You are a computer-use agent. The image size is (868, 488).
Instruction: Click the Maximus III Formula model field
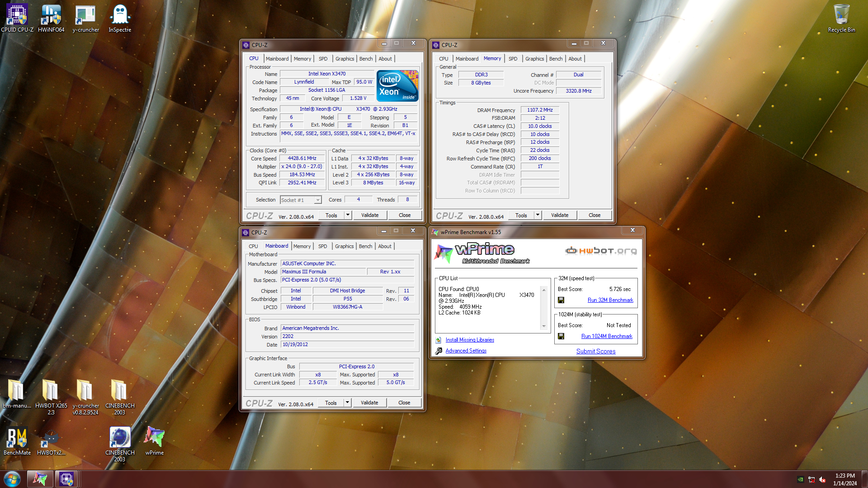323,272
